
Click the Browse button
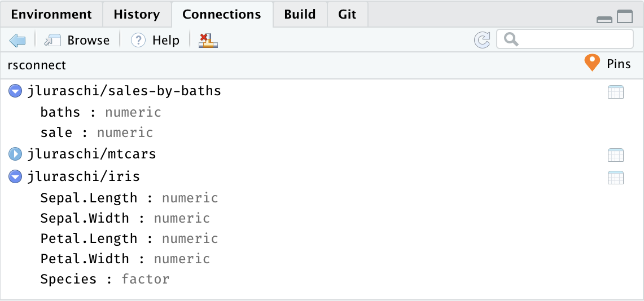(x=77, y=40)
